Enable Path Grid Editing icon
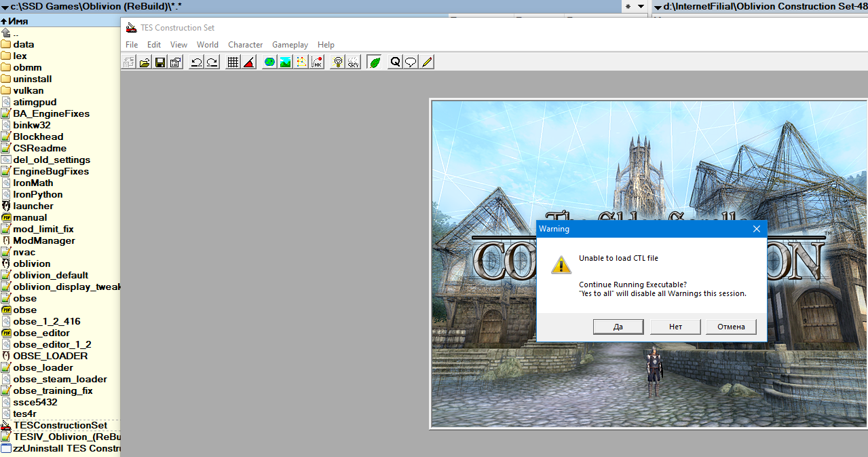 [301, 62]
